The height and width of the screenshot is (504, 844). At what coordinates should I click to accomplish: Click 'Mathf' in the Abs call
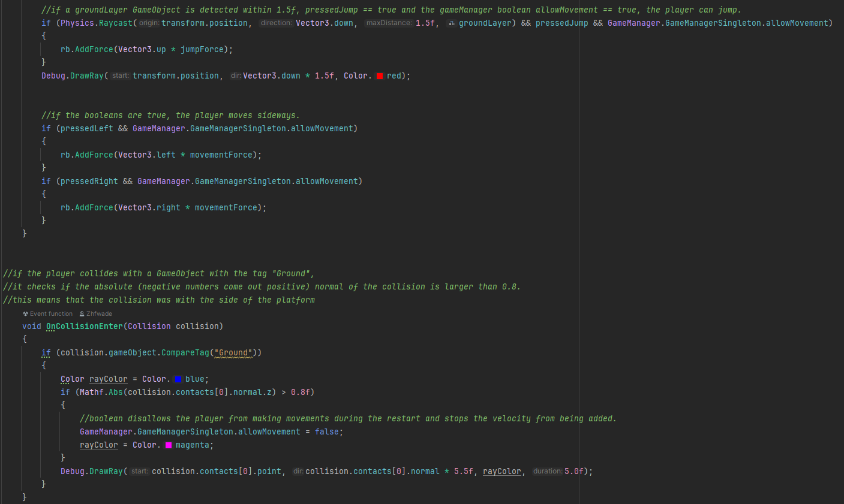click(x=92, y=392)
